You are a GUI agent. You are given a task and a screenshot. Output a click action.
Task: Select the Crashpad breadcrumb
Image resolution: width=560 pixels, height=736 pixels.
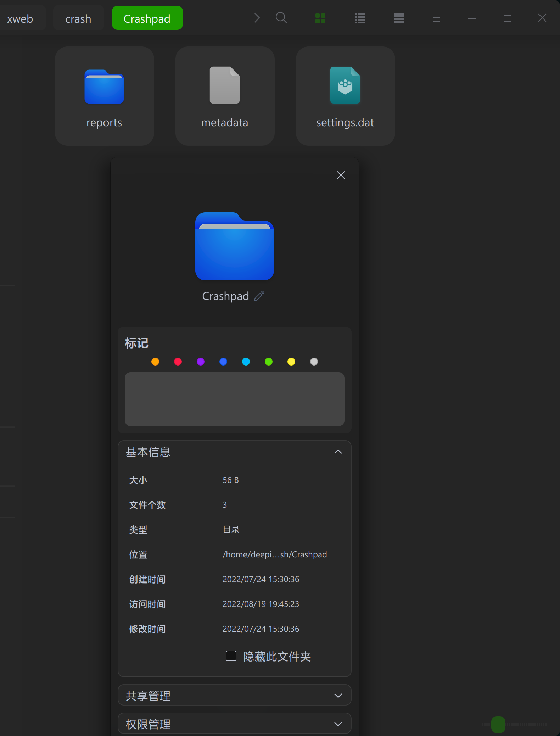pos(147,18)
